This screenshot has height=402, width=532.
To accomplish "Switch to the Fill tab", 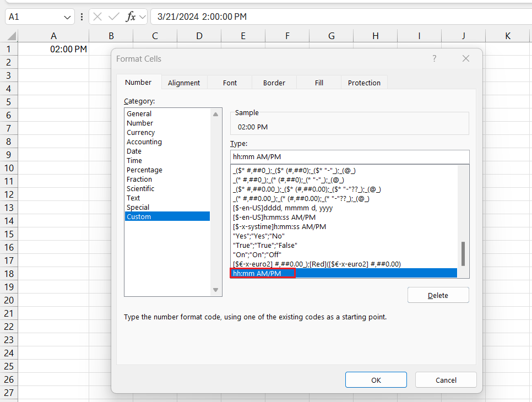I will tap(319, 83).
